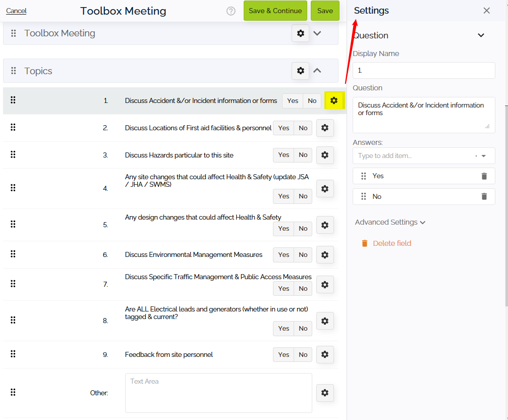
Task: Click Save & Continue button
Action: [275, 11]
